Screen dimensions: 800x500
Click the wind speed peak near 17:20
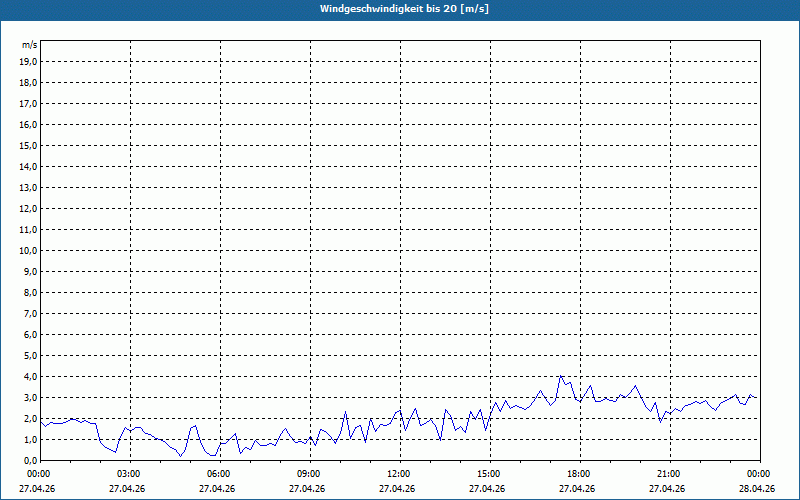(x=561, y=376)
